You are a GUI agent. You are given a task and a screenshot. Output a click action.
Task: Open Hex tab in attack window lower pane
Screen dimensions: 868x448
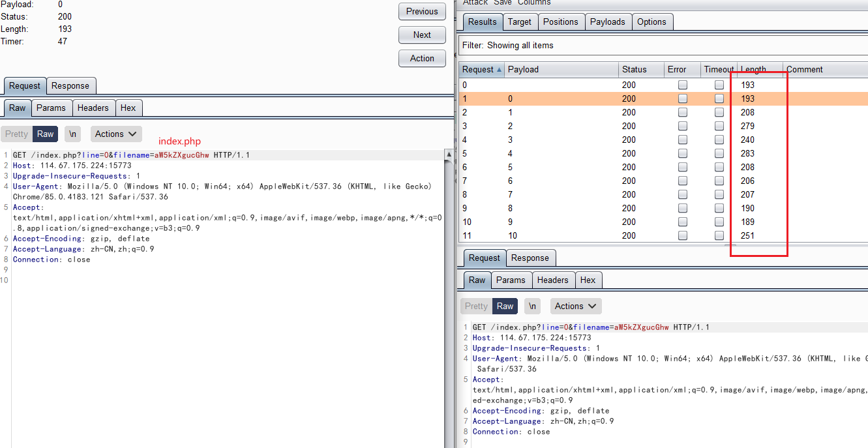click(x=588, y=280)
